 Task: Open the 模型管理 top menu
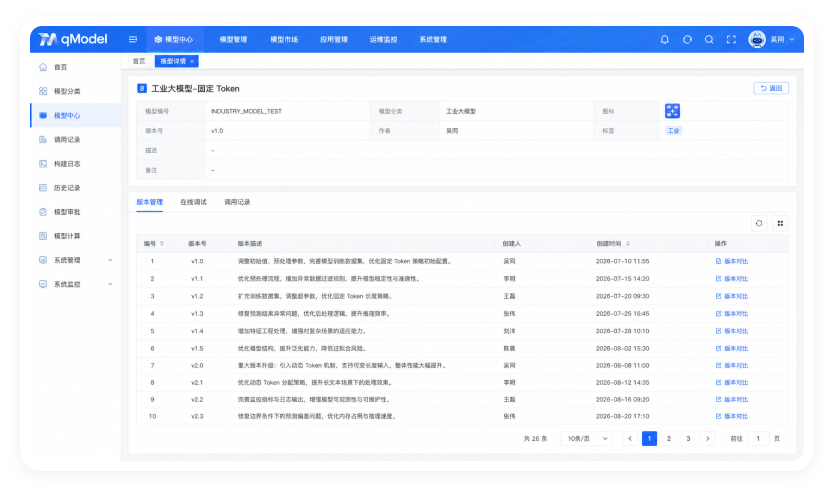tap(233, 39)
